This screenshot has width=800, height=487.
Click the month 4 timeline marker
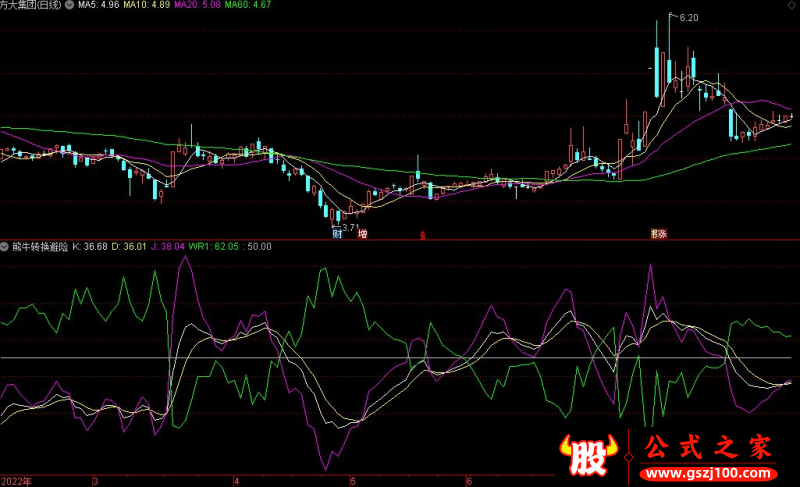(x=236, y=481)
